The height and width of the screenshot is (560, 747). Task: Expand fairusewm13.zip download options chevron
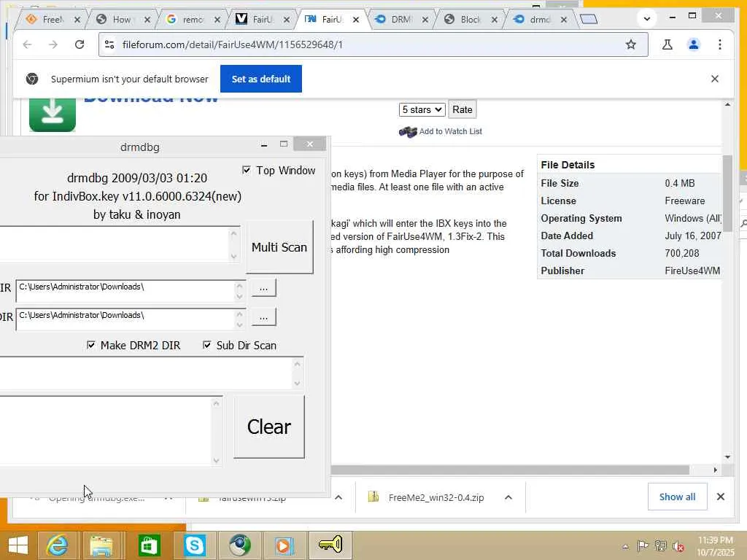(338, 497)
